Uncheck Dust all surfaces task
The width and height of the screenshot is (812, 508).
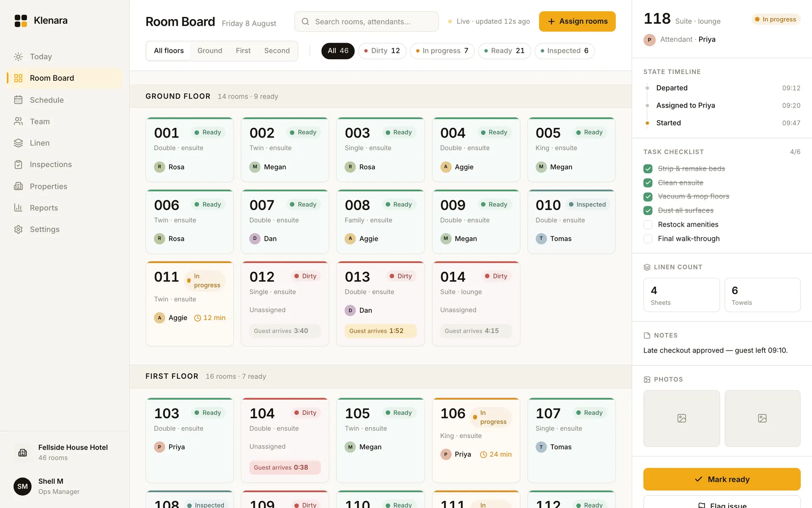click(648, 211)
